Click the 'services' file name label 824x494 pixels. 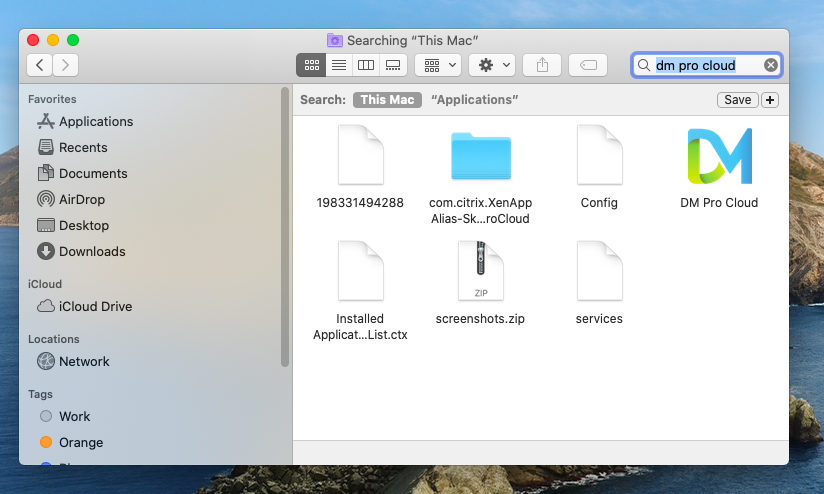pos(599,319)
